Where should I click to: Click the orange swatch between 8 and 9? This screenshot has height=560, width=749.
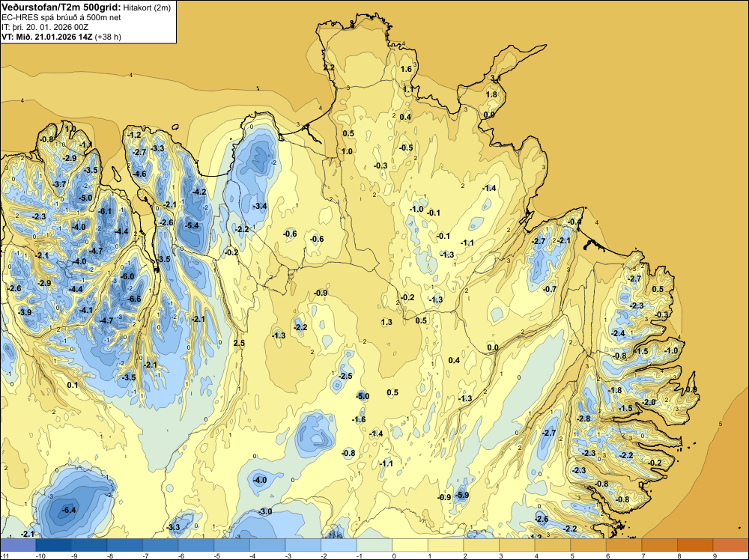[695, 545]
